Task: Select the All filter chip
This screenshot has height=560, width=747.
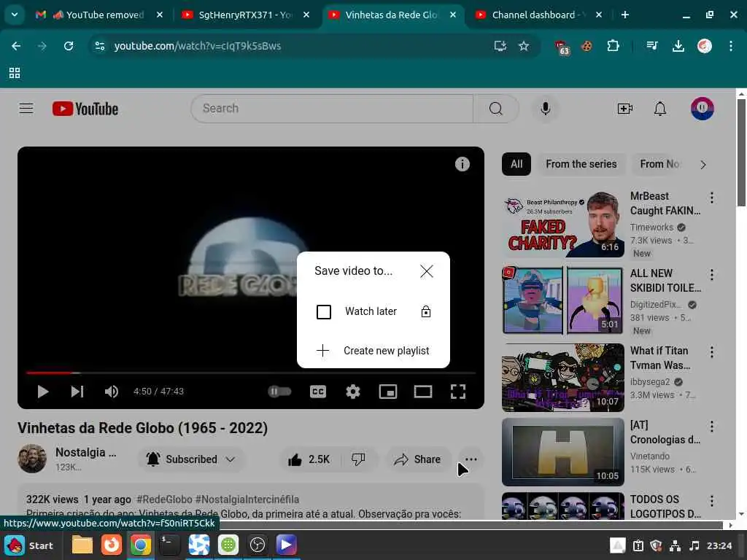Action: 516,164
